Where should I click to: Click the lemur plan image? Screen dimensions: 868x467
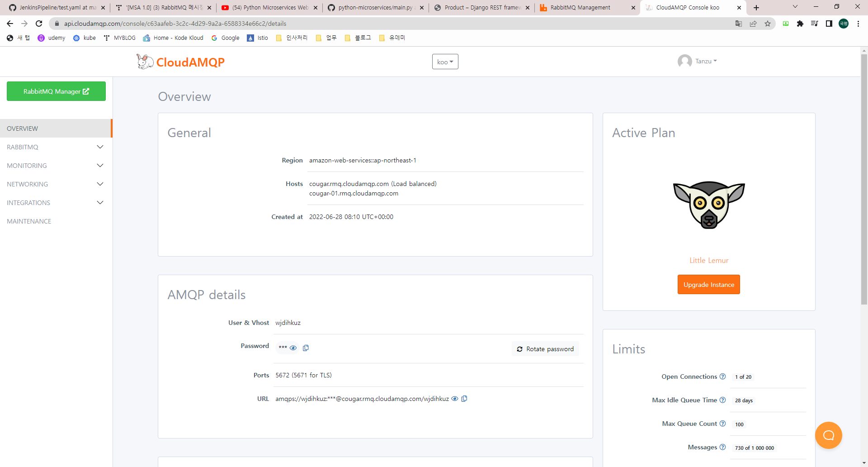click(x=708, y=205)
